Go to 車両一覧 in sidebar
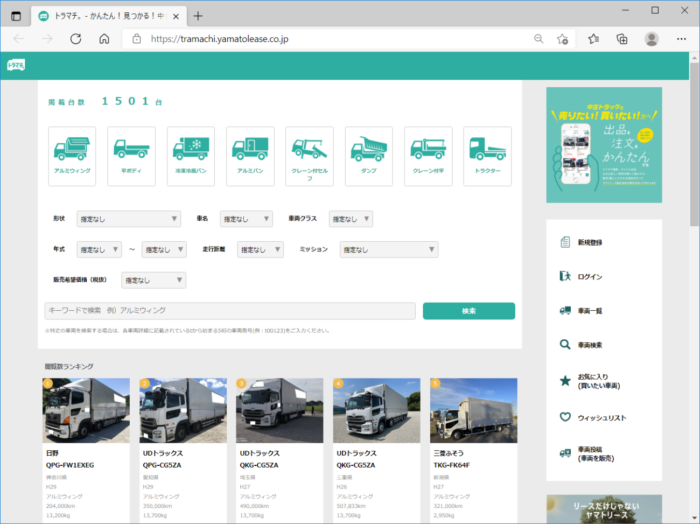 [590, 311]
